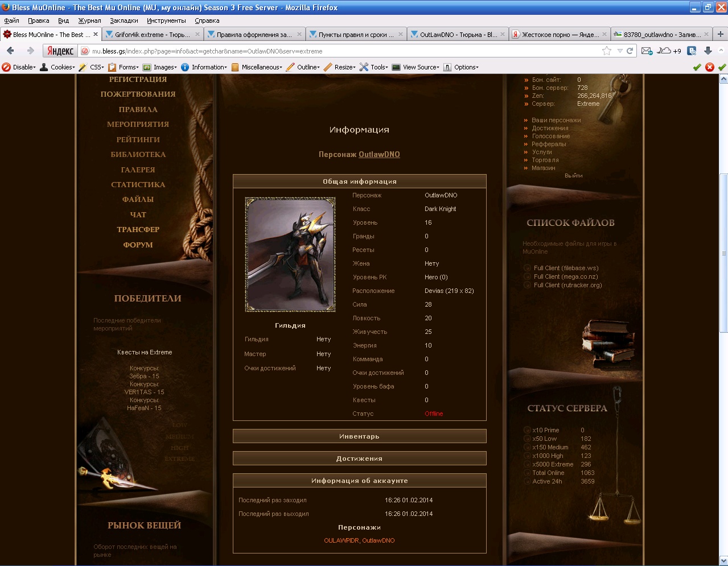Open a new tab with plus button

click(x=721, y=34)
